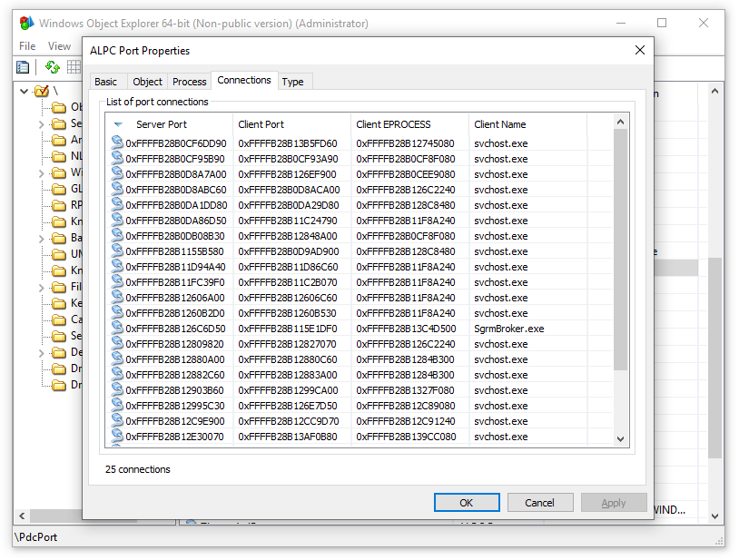Click port icon for 0xFFFFB28B12903B60 row
Viewport: 739px width, 560px height.
point(117,389)
